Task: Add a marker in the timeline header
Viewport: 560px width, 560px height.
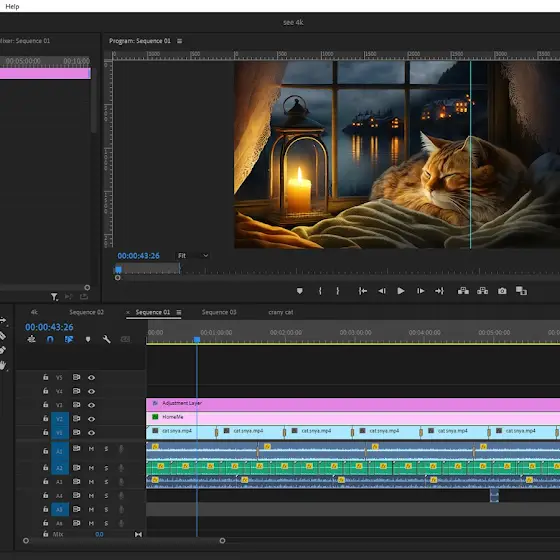Action: (x=88, y=339)
